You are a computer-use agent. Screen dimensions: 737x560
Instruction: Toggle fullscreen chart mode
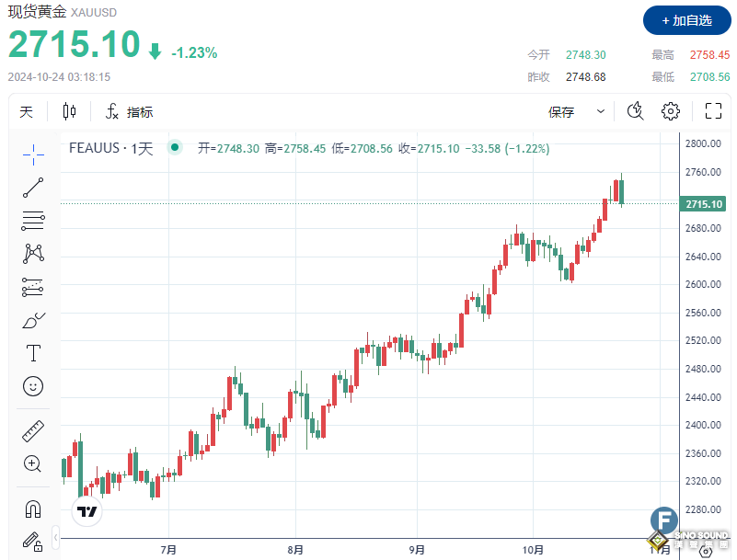[x=713, y=110]
